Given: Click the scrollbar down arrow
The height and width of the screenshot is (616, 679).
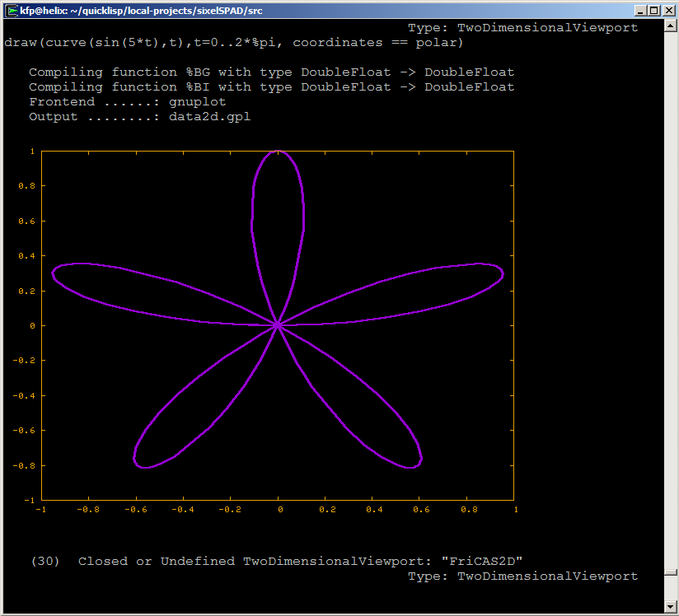Looking at the screenshot, I should coord(672,606).
